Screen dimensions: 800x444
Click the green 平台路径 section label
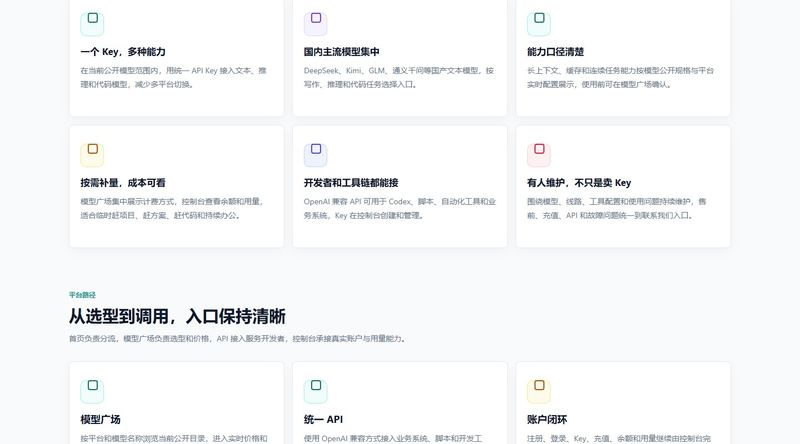point(82,295)
